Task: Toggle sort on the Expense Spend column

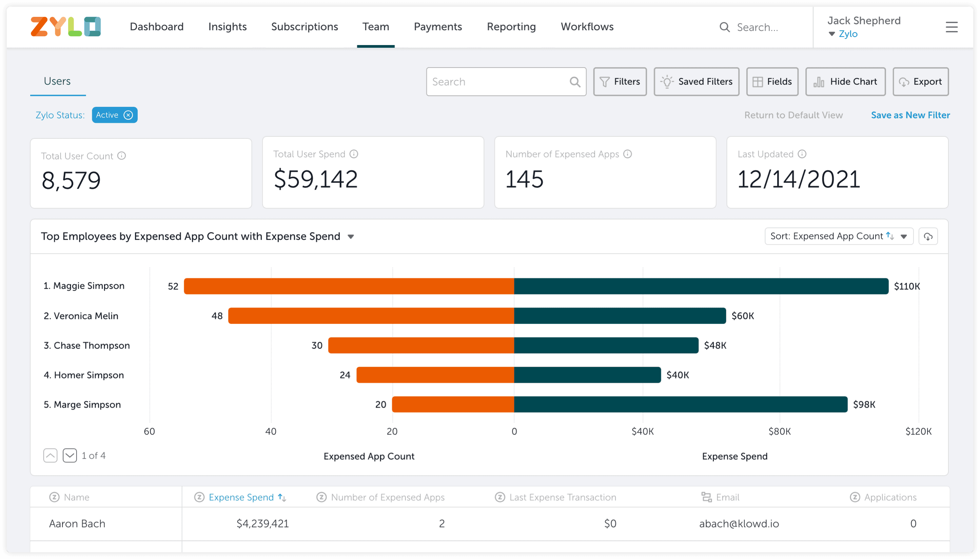Action: click(282, 498)
